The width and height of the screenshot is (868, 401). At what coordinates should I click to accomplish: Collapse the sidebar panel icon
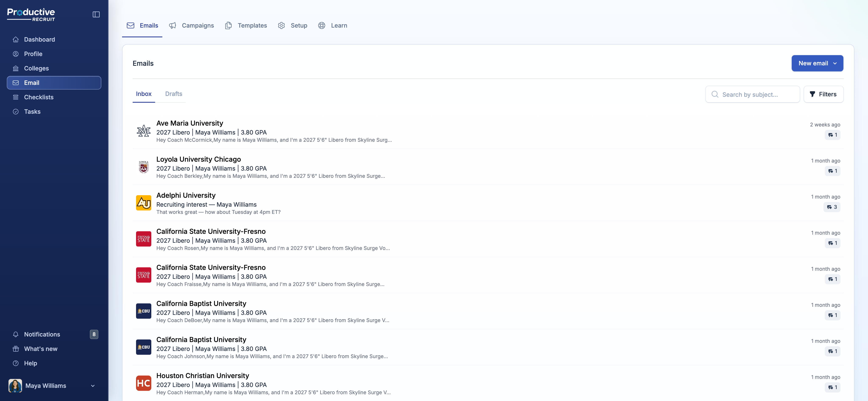(x=96, y=14)
